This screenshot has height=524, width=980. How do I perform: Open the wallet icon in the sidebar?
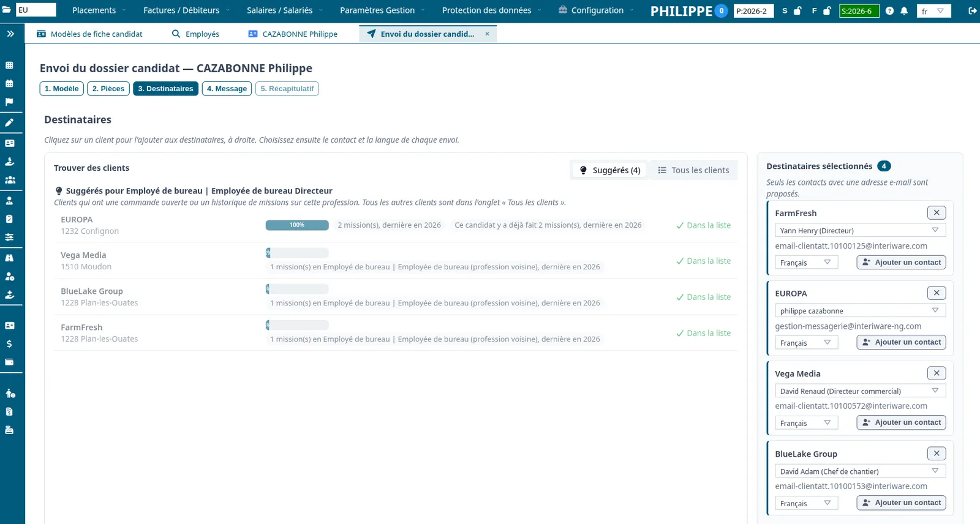[x=9, y=362]
